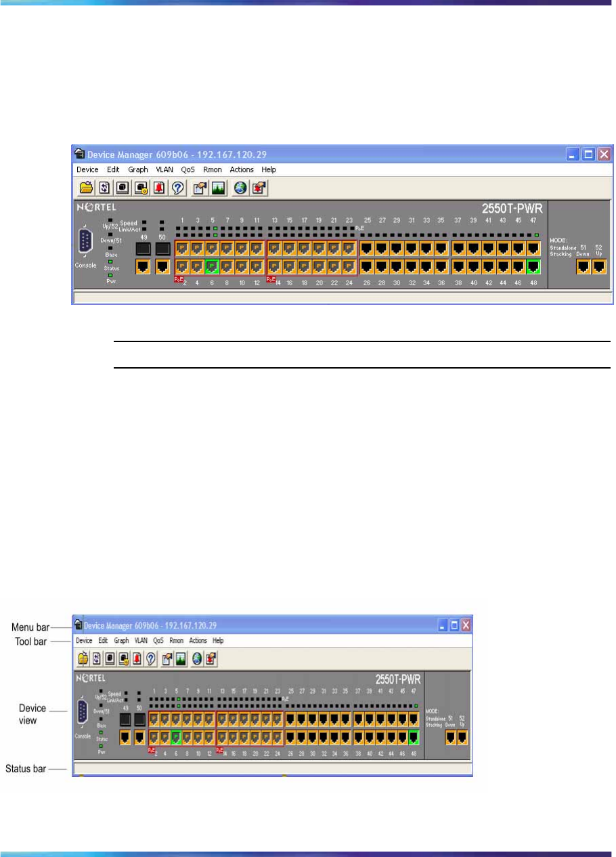Select the Console serial port in the upper device view
Screen dimensions: 616x857
85,242
